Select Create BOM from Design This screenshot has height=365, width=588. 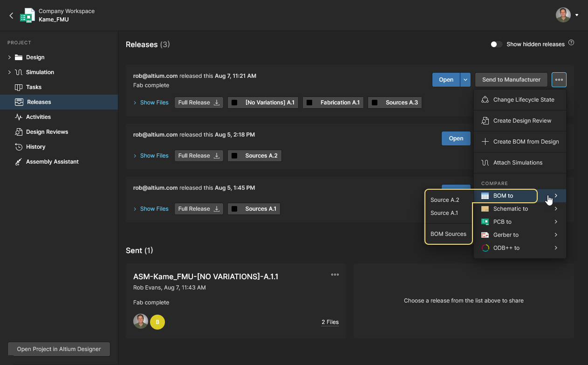coord(520,142)
